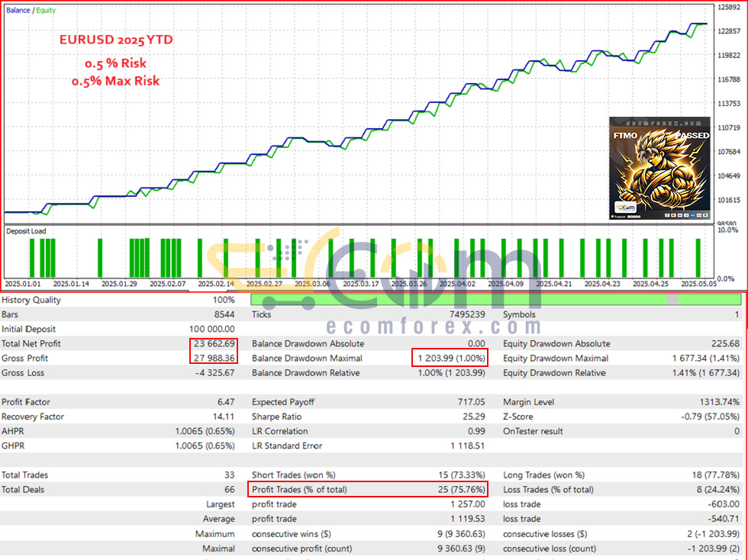This screenshot has height=560, width=748.
Task: Select the Profit Trades value 25 (75.76%)
Action: 461,490
